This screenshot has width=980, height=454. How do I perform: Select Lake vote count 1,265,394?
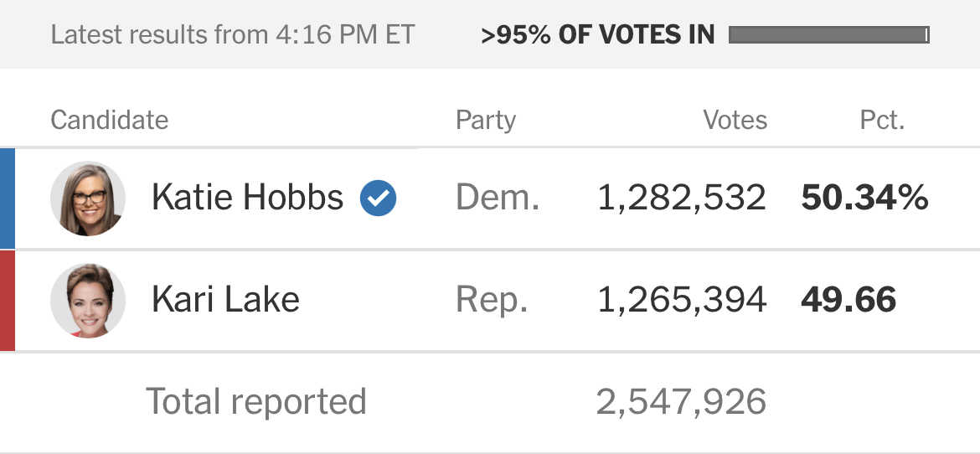click(682, 300)
